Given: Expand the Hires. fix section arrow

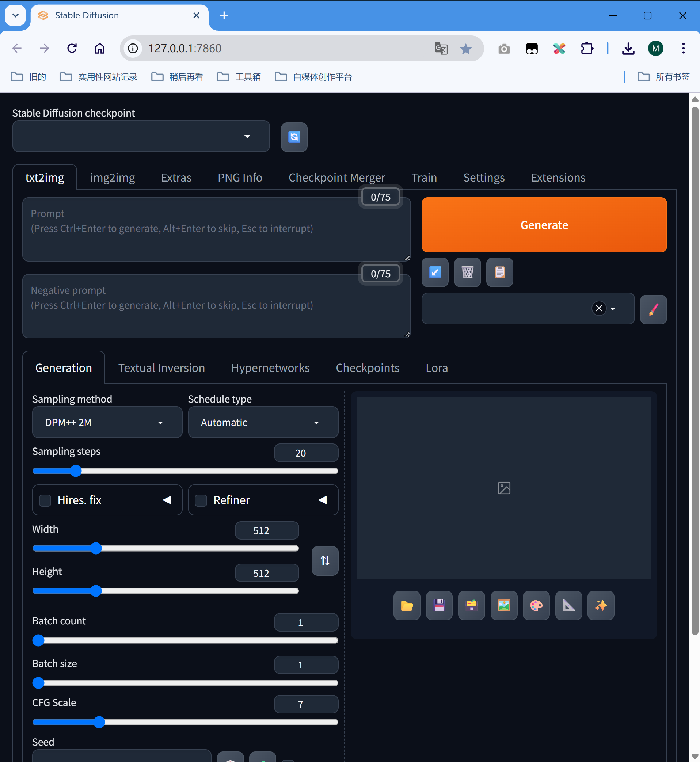Looking at the screenshot, I should coord(167,500).
